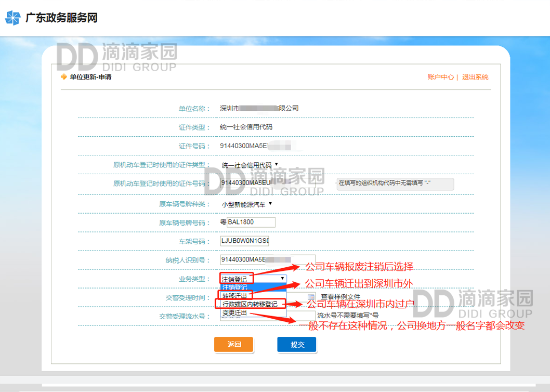Viewport: 550px width, 392px height.
Task: Click the 广东政务服务网 logo icon
Action: coord(13,18)
